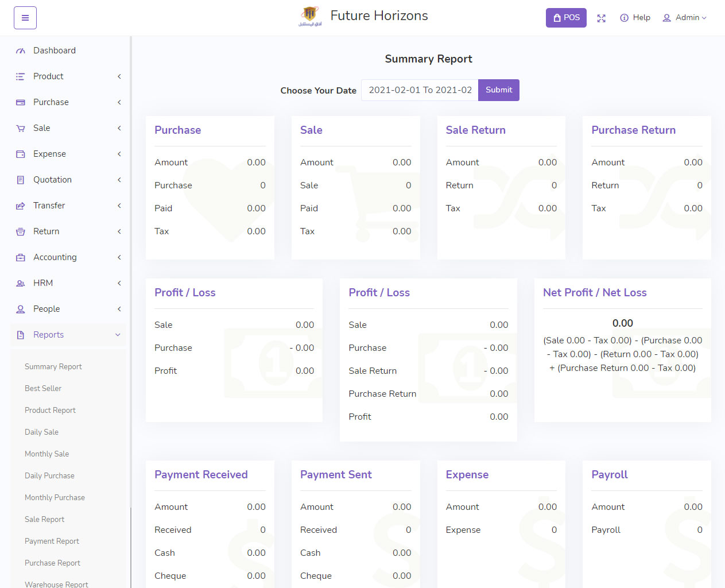Screen dimensions: 725x588
Task: Click the fullscreen expand icon
Action: point(601,18)
